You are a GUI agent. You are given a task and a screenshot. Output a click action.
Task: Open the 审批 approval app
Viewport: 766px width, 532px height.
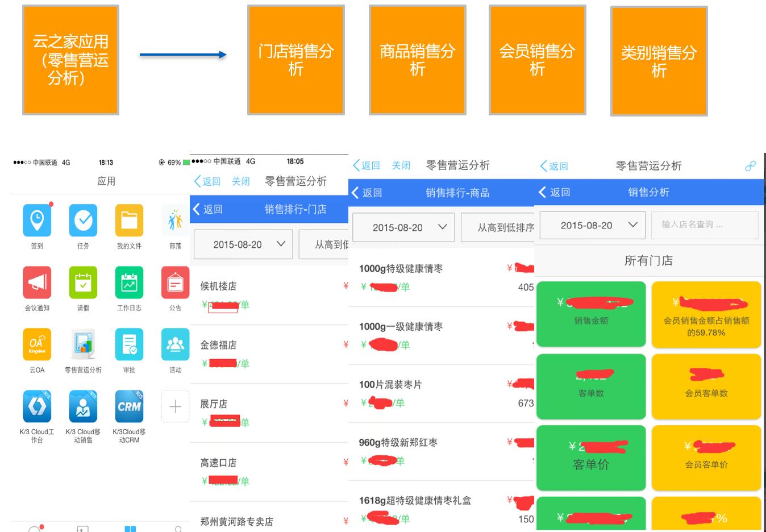[130, 344]
